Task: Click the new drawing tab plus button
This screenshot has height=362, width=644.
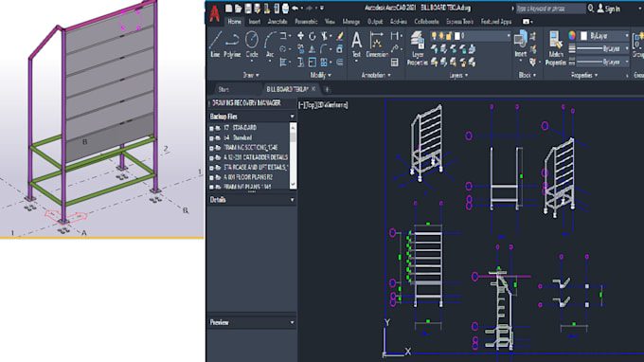Action: click(327, 89)
